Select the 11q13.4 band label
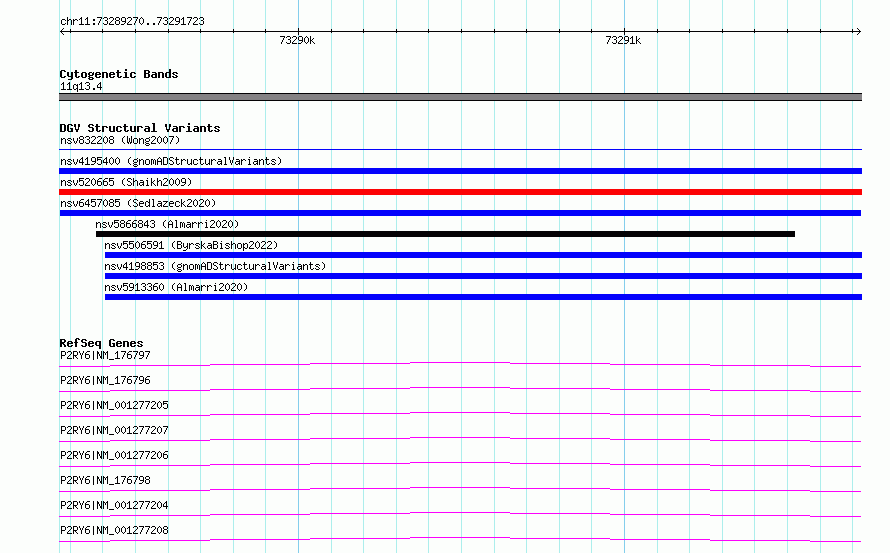Viewport: 890px width, 553px height. pos(81,86)
